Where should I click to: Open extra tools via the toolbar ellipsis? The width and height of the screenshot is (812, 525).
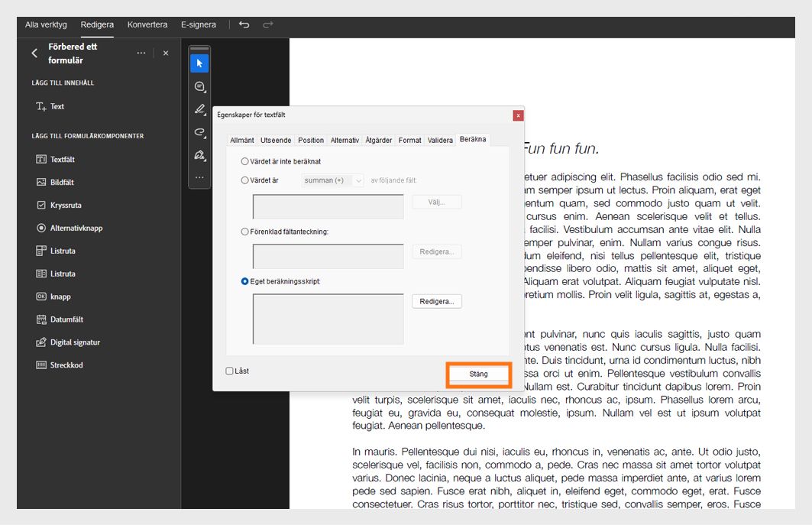pyautogui.click(x=200, y=177)
